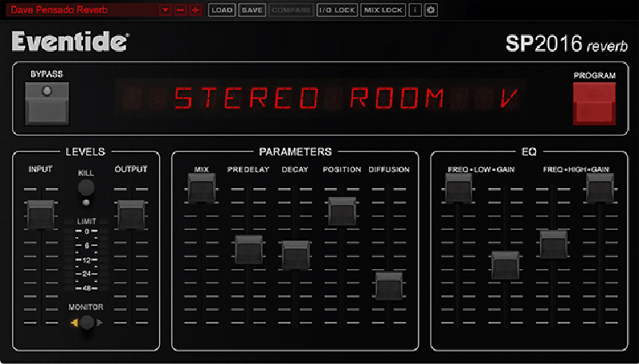Click the SP2016 reverb title
The image size is (639, 364).
pos(566,44)
